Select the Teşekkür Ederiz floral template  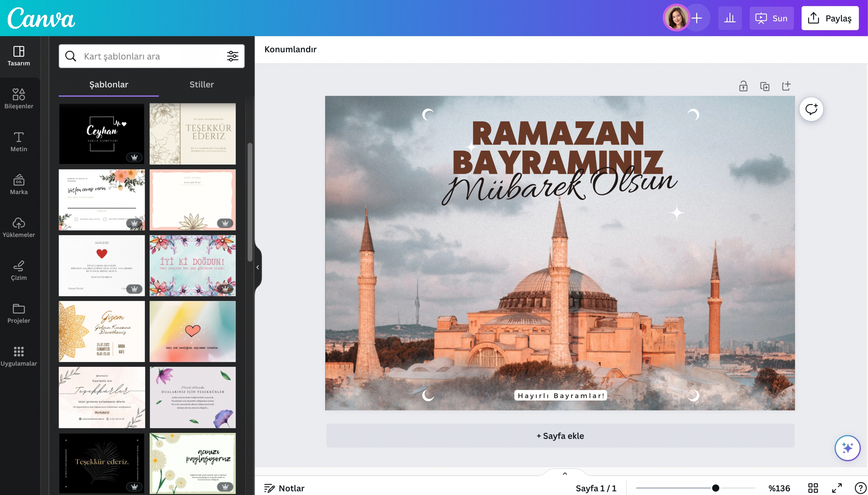click(x=193, y=134)
